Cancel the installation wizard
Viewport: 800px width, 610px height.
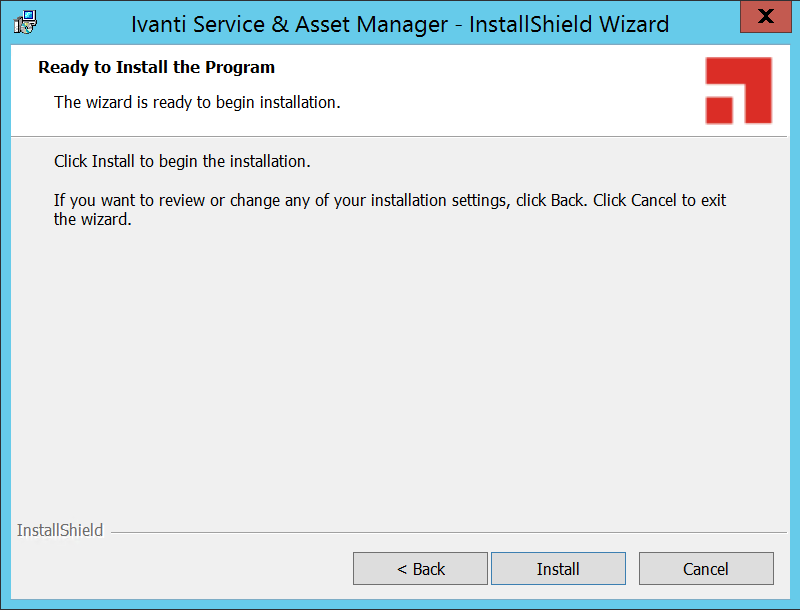pyautogui.click(x=706, y=569)
